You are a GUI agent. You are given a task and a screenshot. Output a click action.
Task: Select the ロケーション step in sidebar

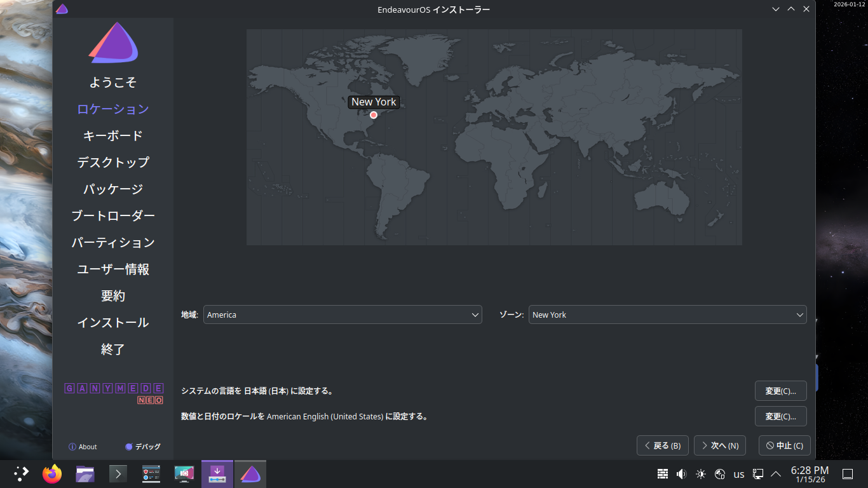click(113, 109)
